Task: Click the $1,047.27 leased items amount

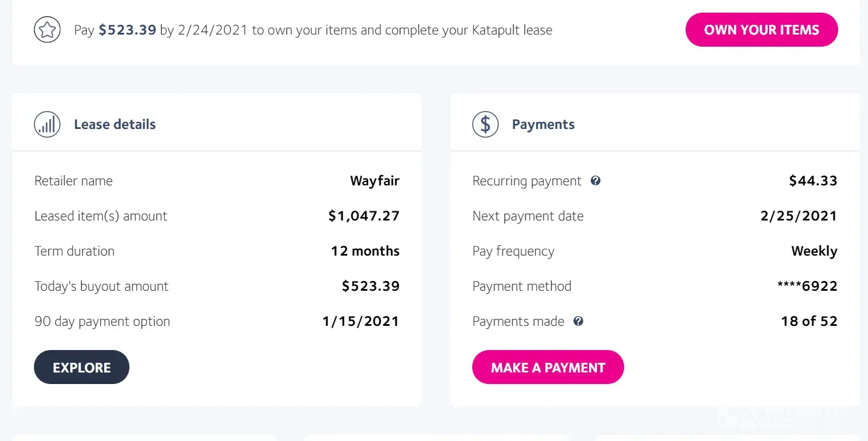Action: click(x=364, y=216)
